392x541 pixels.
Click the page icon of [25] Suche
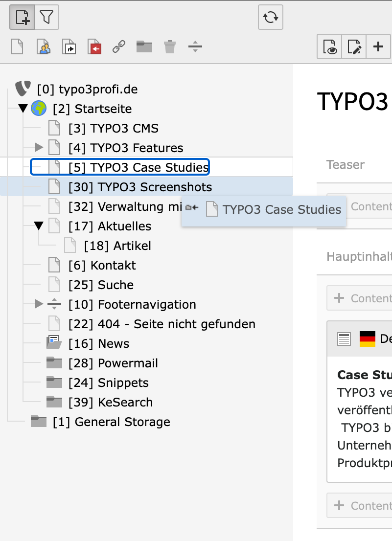tap(54, 285)
